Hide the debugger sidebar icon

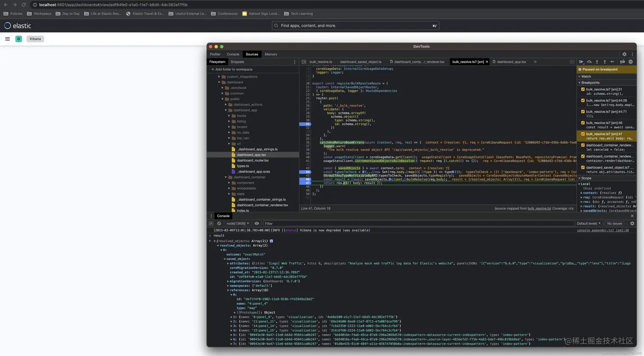[572, 62]
